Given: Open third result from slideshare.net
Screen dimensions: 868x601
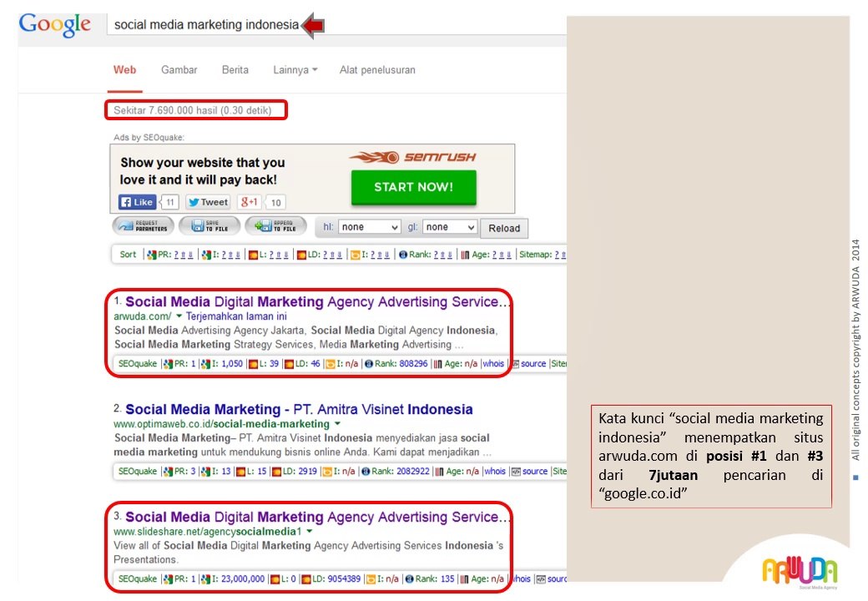Looking at the screenshot, I should pyautogui.click(x=316, y=517).
